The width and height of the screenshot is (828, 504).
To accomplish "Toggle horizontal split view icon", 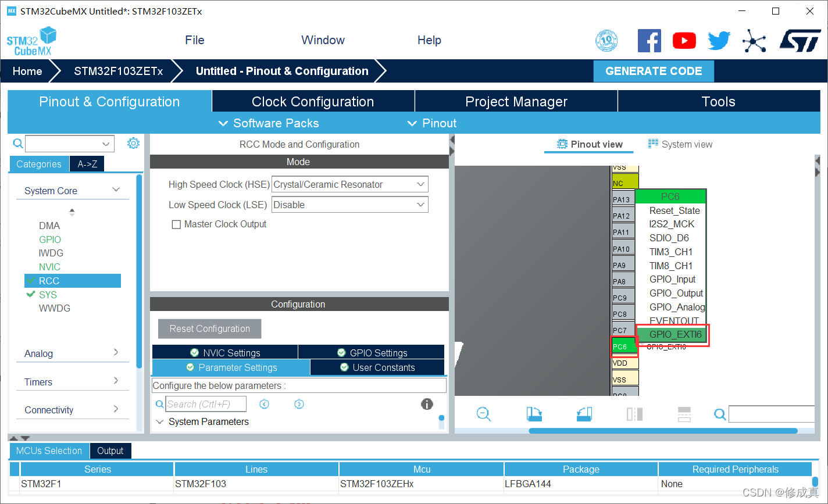I will pyautogui.click(x=684, y=414).
